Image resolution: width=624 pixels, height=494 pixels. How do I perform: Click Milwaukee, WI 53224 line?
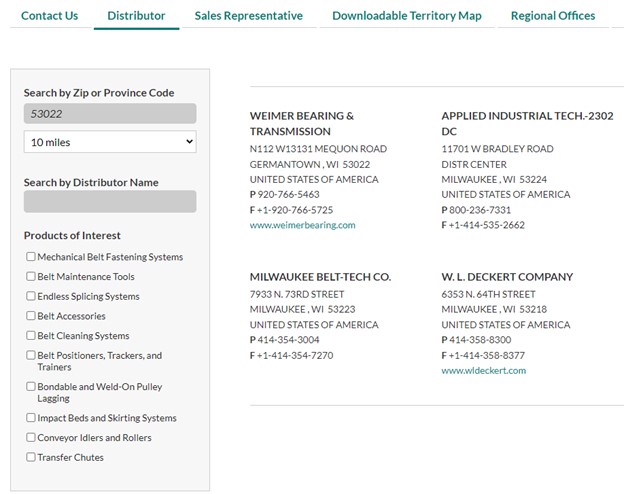coord(494,180)
